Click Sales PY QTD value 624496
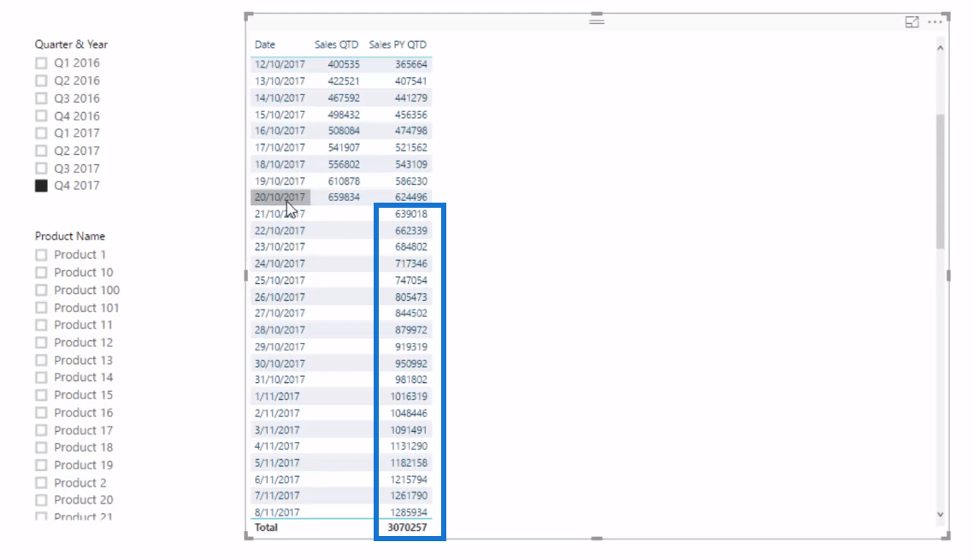The image size is (973, 560). pos(410,197)
